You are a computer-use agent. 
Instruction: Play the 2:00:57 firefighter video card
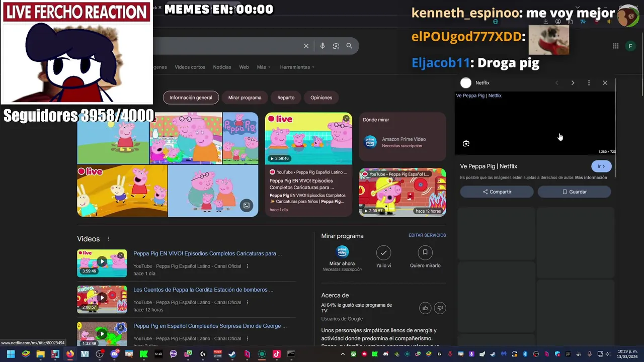[402, 192]
